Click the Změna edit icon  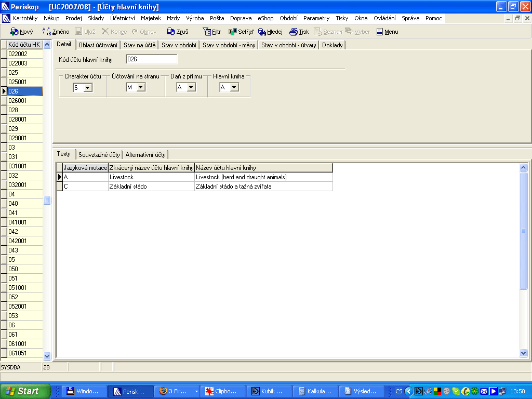[47, 32]
